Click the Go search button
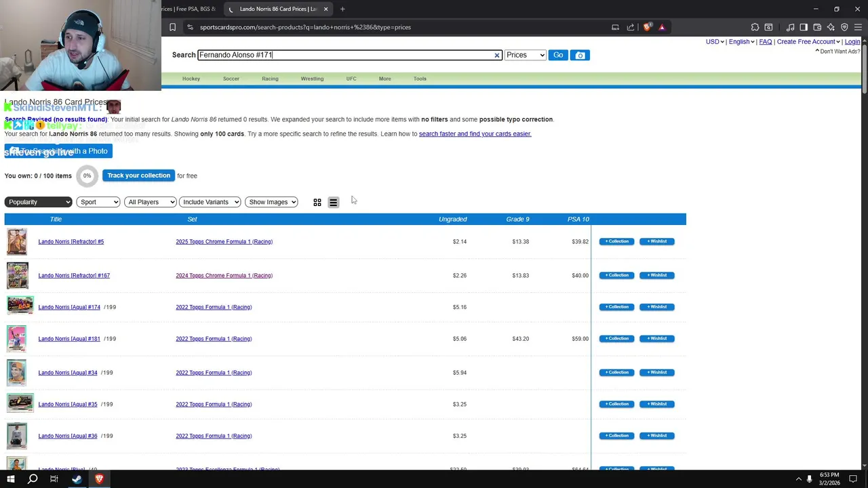Image resolution: width=868 pixels, height=488 pixels. point(558,55)
